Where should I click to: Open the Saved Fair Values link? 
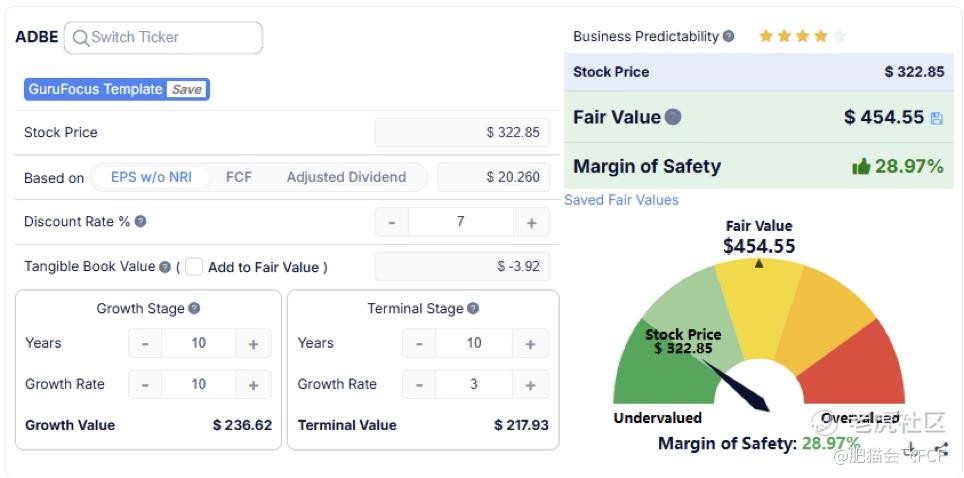pos(621,200)
